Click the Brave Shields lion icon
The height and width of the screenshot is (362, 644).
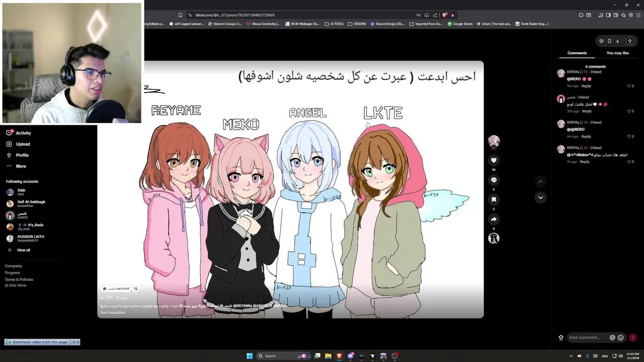pos(444,15)
